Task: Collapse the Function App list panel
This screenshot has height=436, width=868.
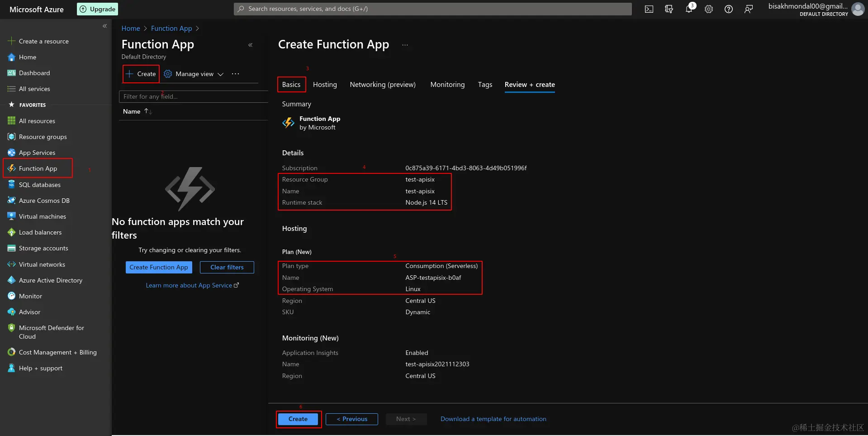Action: 251,45
